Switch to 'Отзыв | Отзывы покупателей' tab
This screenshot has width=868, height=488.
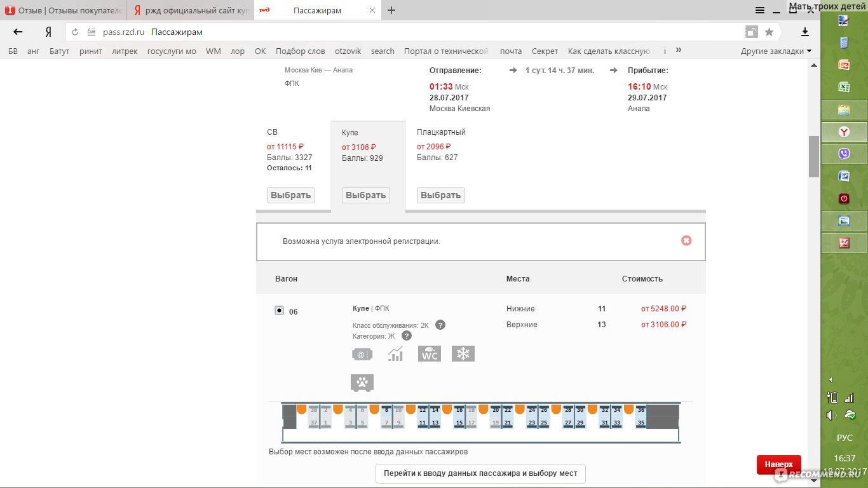[x=64, y=10]
